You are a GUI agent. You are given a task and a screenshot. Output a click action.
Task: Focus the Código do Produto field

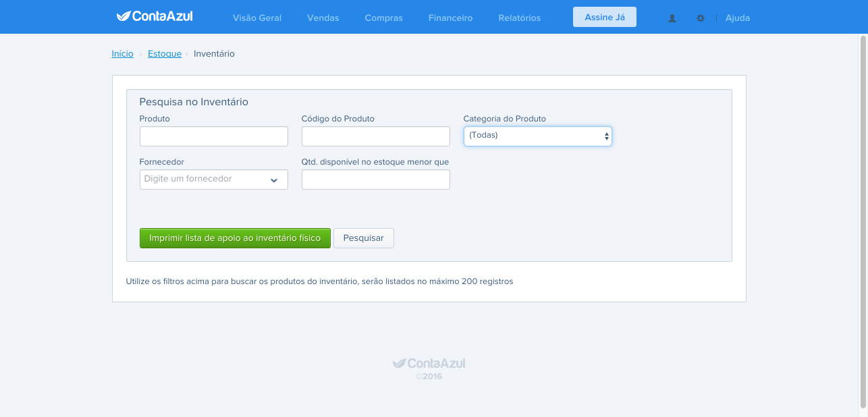[x=376, y=136]
